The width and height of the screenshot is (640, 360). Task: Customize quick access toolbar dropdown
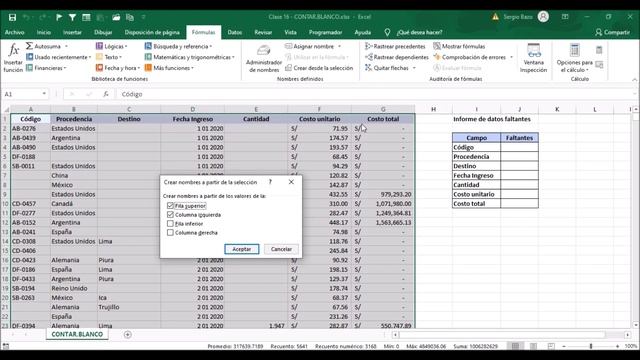click(x=144, y=17)
